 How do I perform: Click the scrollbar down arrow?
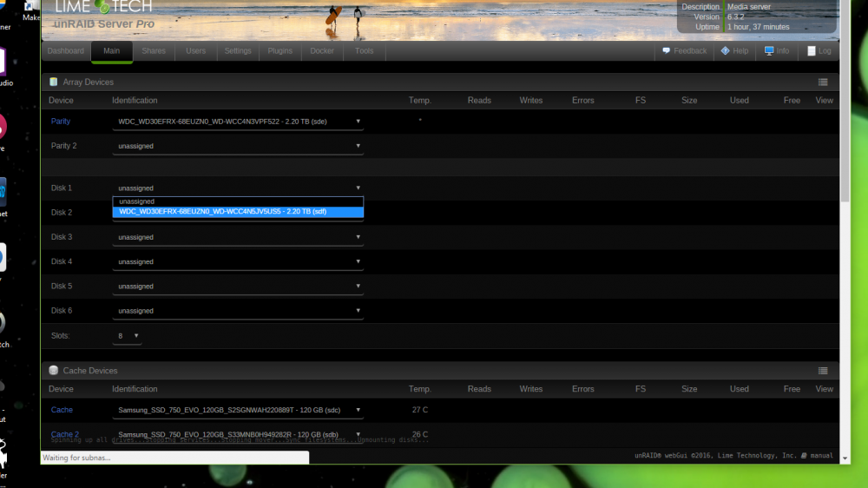(845, 458)
